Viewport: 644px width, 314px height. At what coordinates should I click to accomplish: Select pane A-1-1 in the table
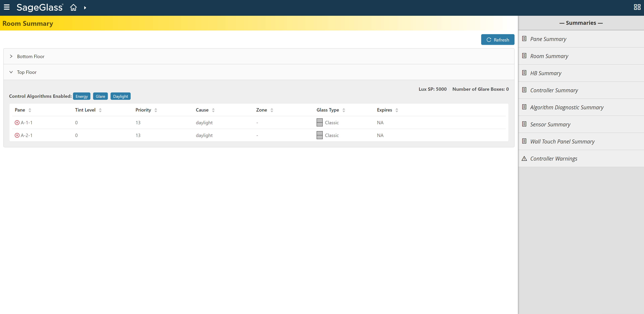click(x=26, y=123)
